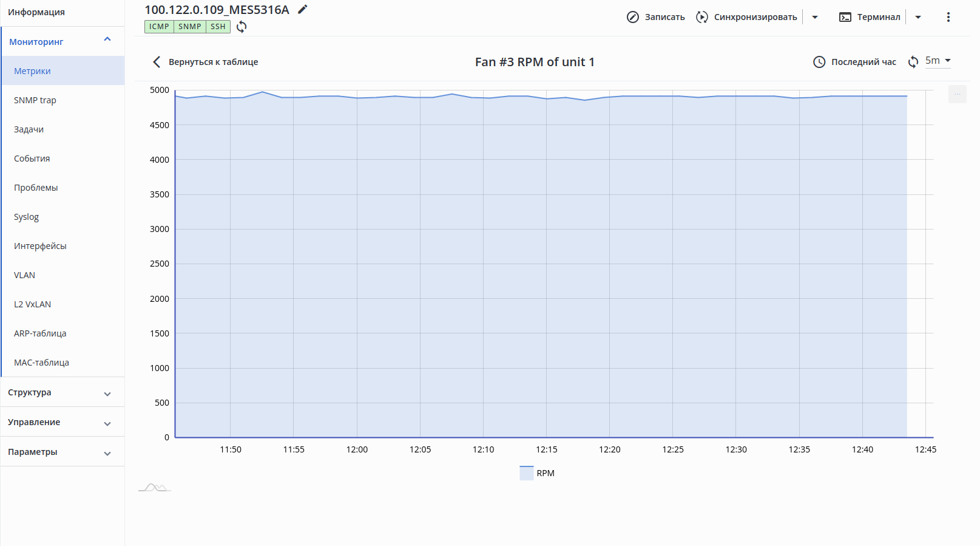Image resolution: width=980 pixels, height=546 pixels.
Task: Click the auto-refresh icon next to 5m
Action: coord(913,62)
